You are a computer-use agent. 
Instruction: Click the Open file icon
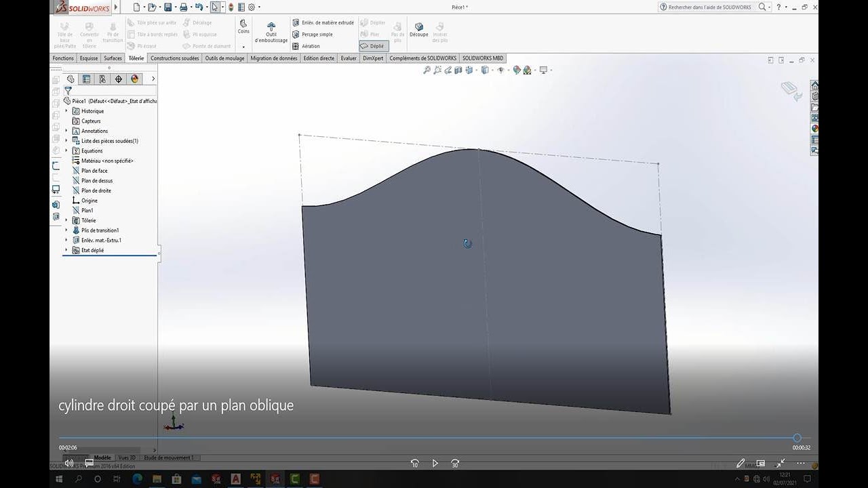[152, 7]
